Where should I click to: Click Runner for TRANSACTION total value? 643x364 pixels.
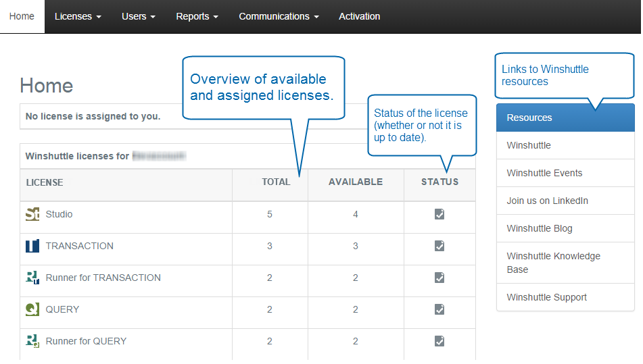[x=269, y=278]
